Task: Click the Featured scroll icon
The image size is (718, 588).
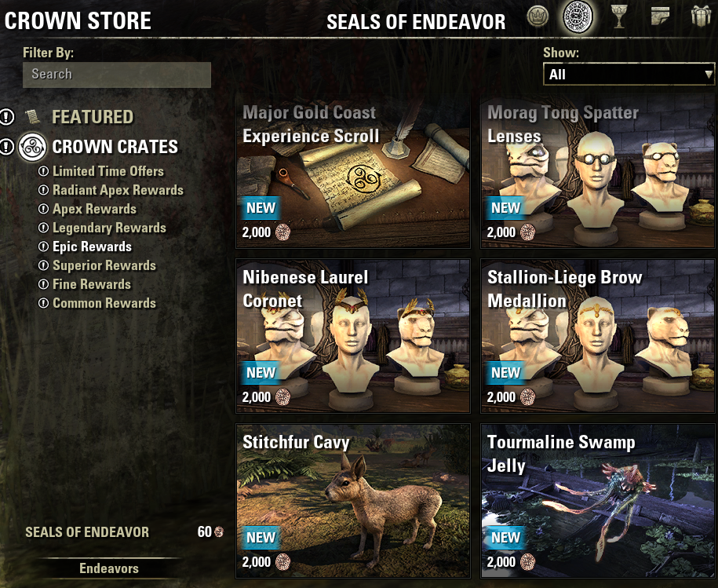Action: tap(33, 117)
